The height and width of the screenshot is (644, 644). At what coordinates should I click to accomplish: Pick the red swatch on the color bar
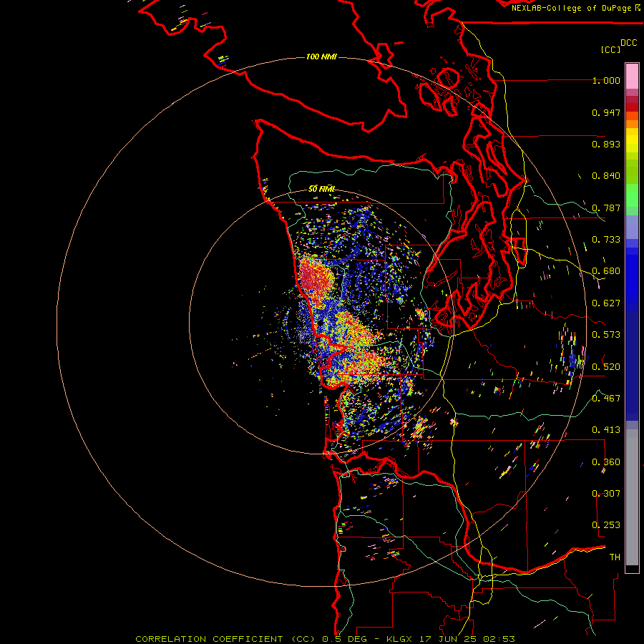[x=632, y=107]
